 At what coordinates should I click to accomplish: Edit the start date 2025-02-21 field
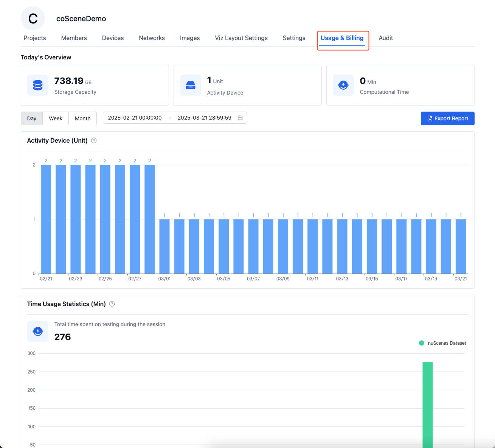click(135, 118)
